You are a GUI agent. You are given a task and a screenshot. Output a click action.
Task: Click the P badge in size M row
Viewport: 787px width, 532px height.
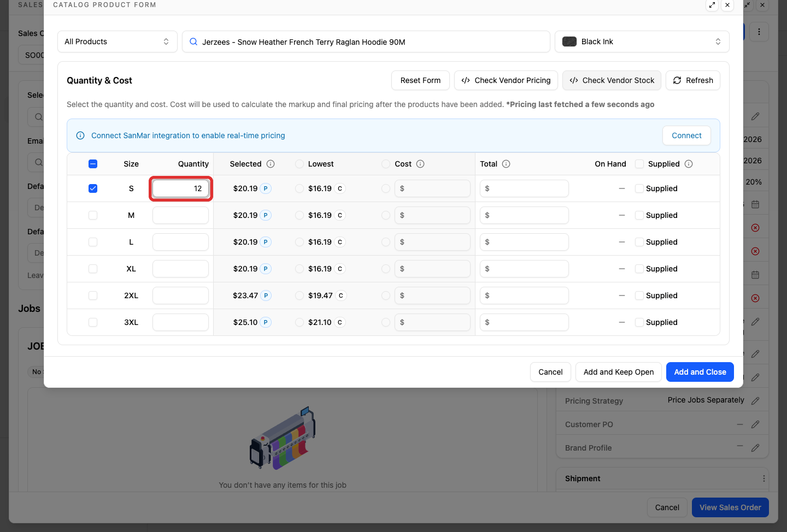click(266, 215)
